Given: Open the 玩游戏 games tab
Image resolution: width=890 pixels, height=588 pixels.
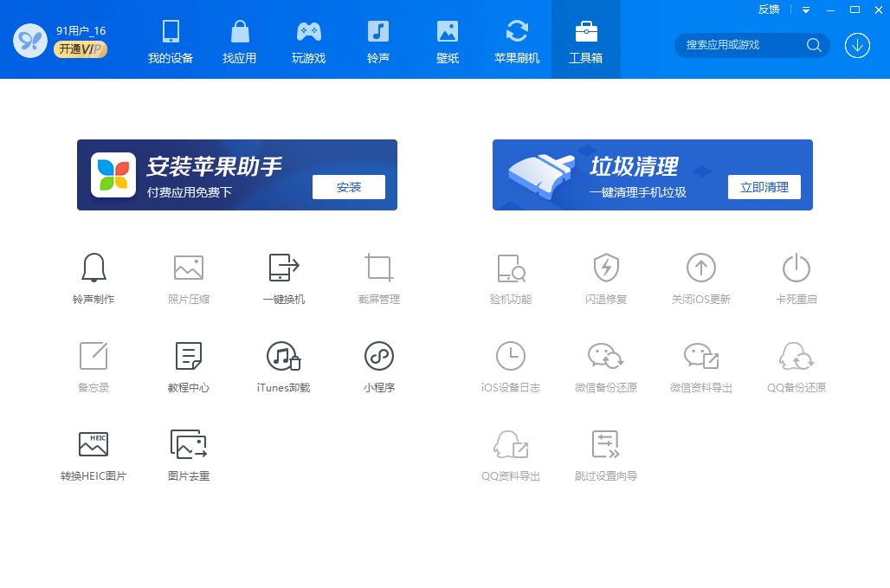Looking at the screenshot, I should tap(309, 41).
